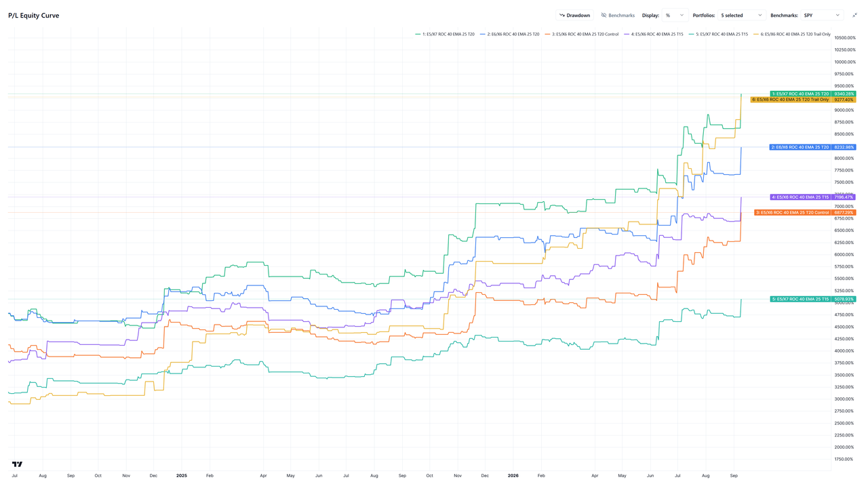The height and width of the screenshot is (488, 868).
Task: Click the collapse chart icon
Action: [854, 15]
